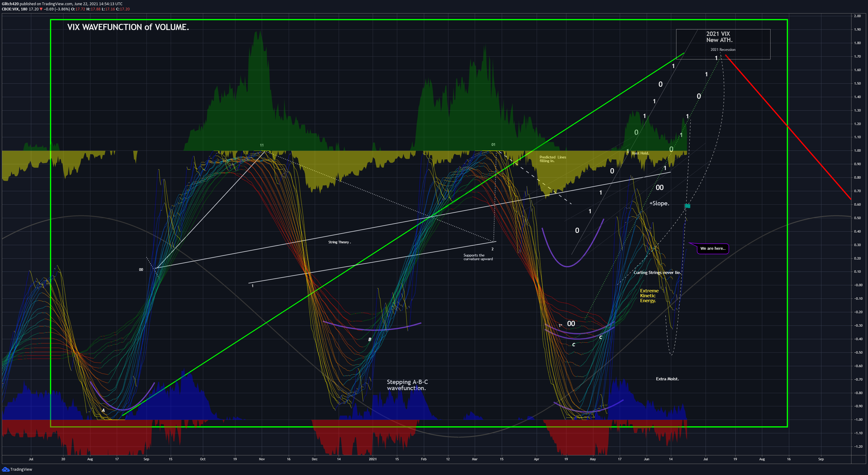Click the 'Mar' date on time axis
Viewport: 868px width, 475px height.
(x=474, y=459)
